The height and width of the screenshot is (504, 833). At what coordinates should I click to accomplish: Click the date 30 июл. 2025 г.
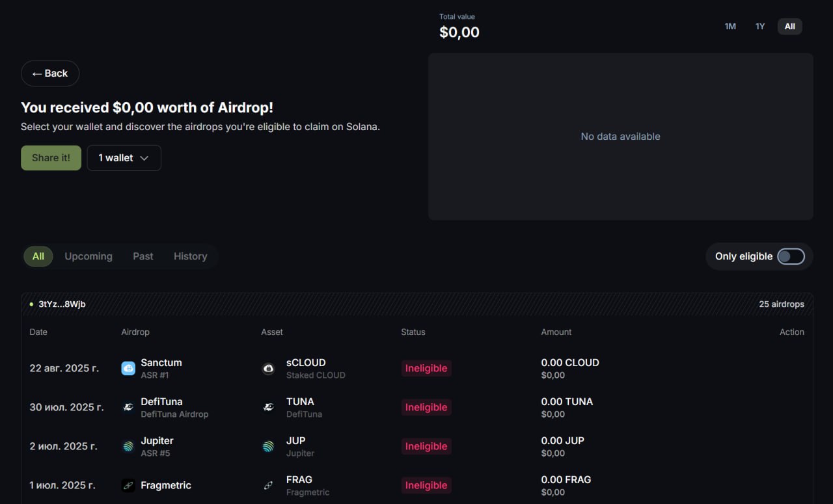pyautogui.click(x=66, y=408)
